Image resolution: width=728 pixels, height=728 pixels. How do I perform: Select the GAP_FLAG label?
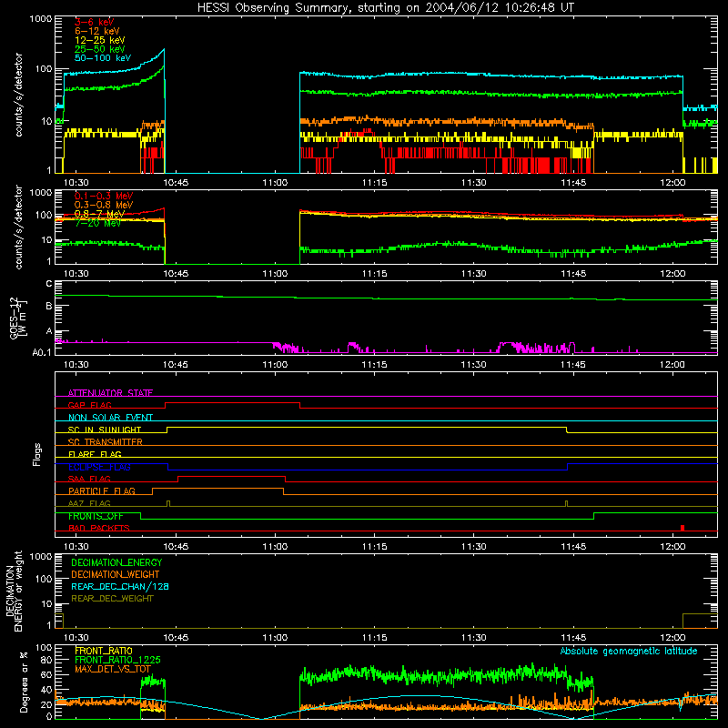point(89,405)
